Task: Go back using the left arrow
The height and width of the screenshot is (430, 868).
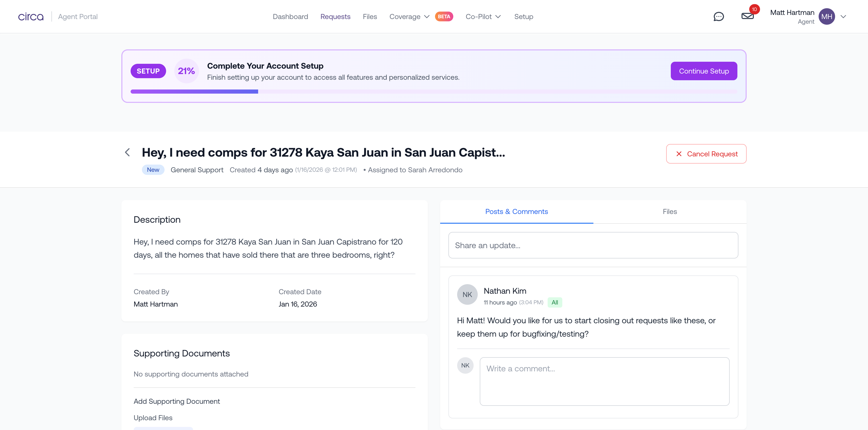Action: 127,152
